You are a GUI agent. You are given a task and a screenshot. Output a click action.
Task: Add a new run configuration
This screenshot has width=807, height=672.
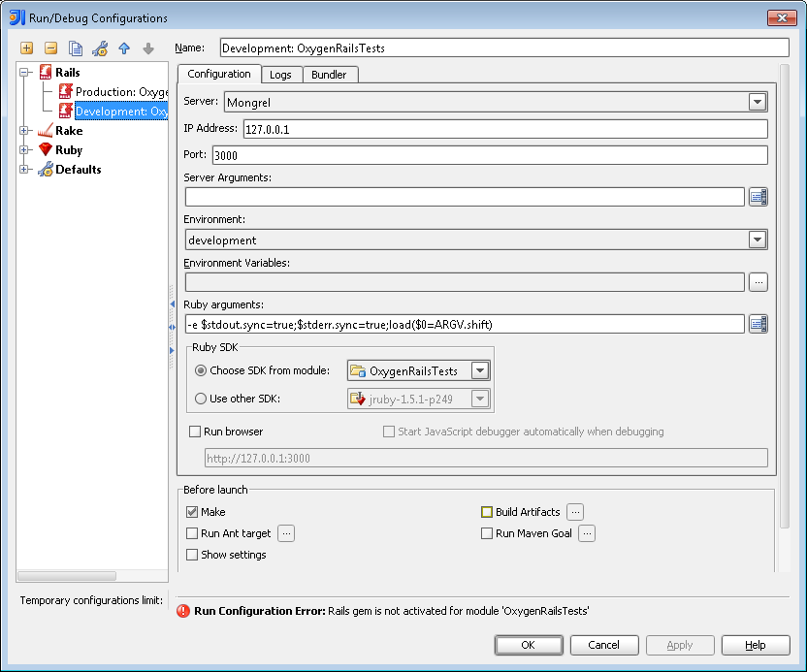(26, 47)
